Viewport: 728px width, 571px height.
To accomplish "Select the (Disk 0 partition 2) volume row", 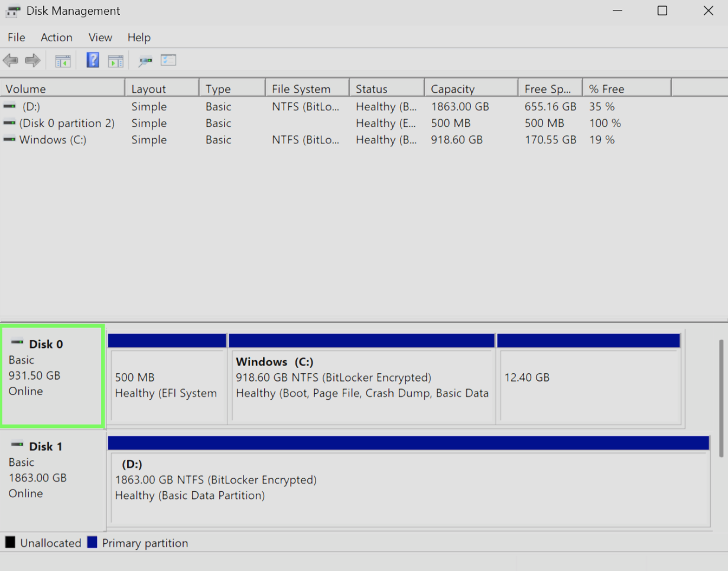I will click(x=66, y=123).
